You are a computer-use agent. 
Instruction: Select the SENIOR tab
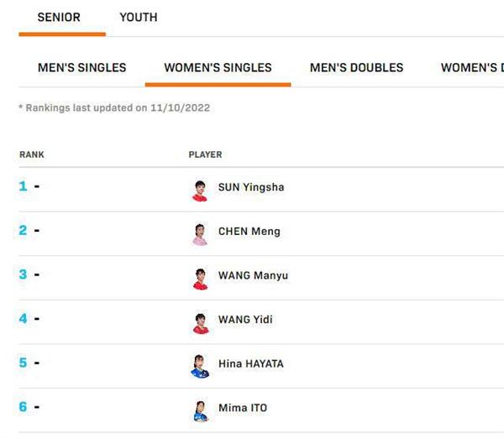pos(59,18)
